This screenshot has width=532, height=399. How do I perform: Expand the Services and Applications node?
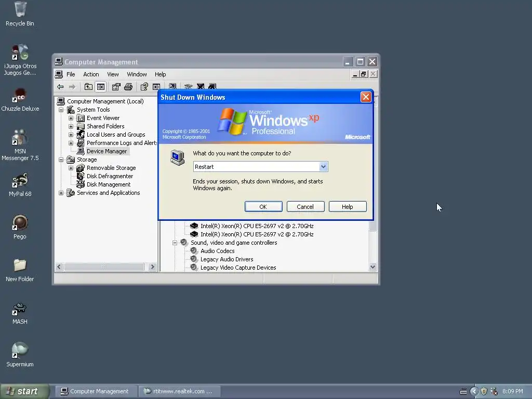pyautogui.click(x=61, y=193)
